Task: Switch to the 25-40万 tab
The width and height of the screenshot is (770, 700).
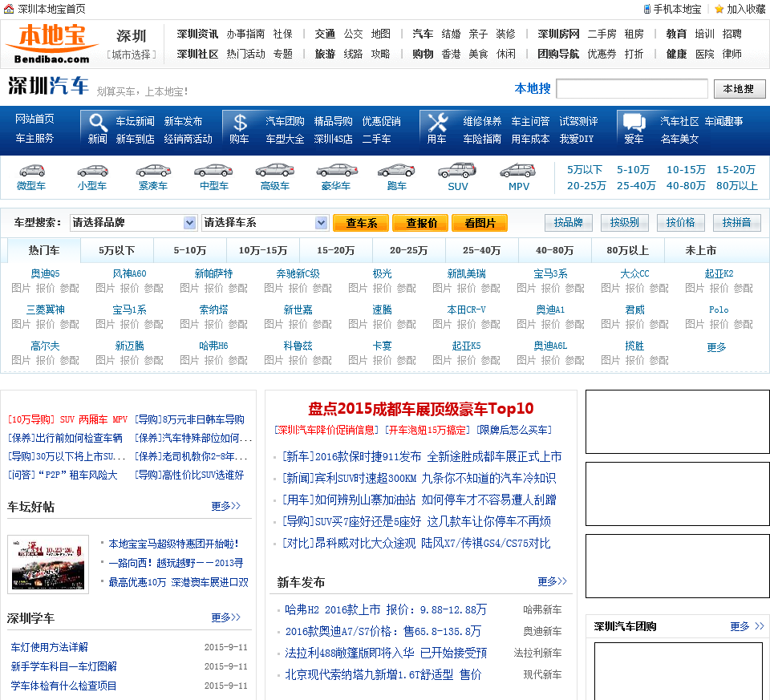Action: tap(482, 250)
